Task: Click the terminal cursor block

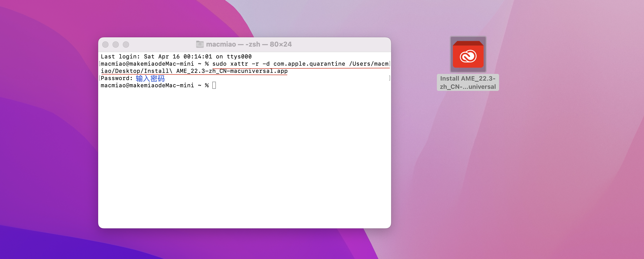Action: (x=214, y=85)
